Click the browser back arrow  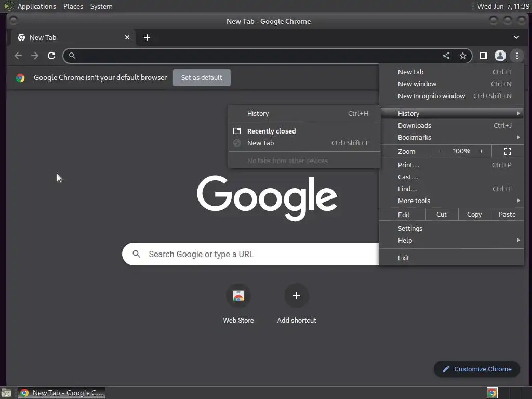tap(18, 56)
